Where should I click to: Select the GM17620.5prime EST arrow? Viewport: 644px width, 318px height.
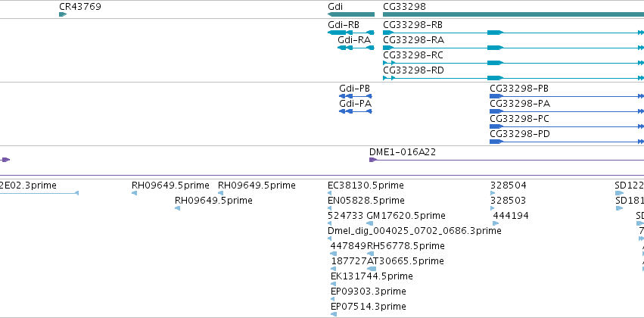[369, 223]
